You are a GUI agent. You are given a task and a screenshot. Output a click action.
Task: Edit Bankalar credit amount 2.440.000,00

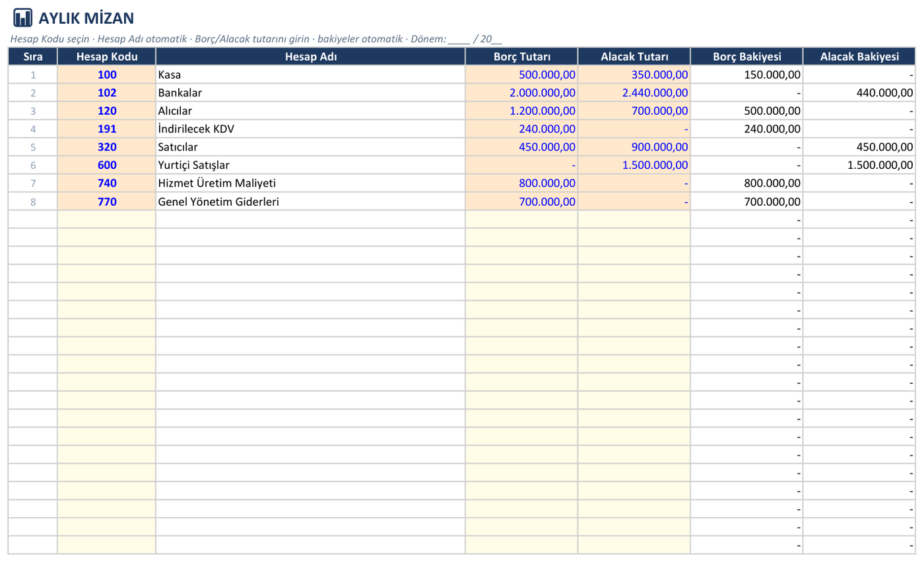tap(634, 93)
